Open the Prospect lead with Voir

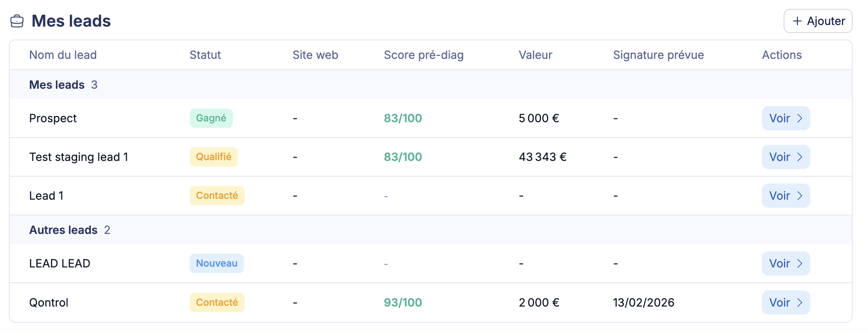[x=785, y=118]
